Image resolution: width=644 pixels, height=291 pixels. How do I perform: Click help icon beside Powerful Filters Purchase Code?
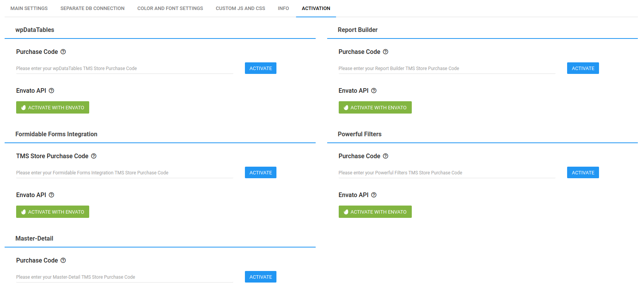point(386,156)
